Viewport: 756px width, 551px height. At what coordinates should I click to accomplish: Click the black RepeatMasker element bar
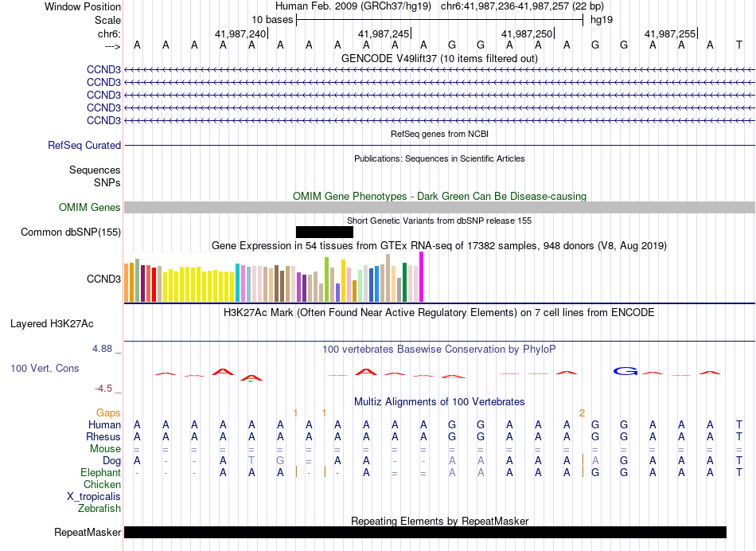tap(425, 532)
